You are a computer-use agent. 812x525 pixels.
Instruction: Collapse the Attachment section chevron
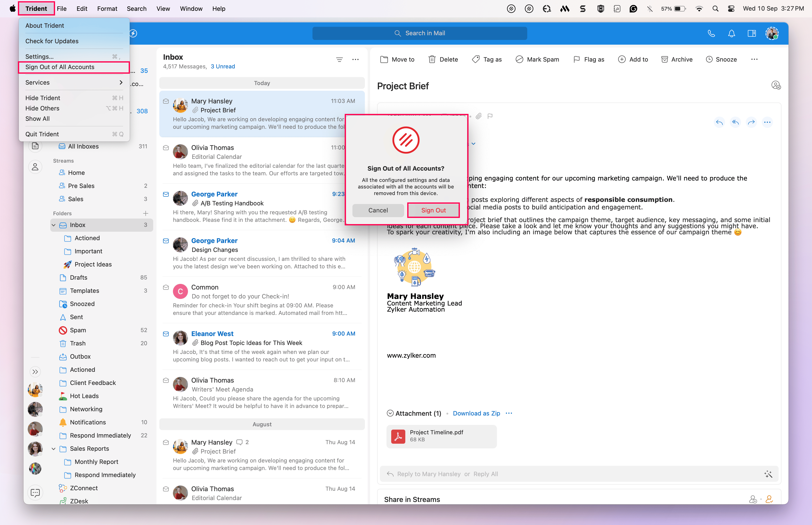(x=390, y=413)
